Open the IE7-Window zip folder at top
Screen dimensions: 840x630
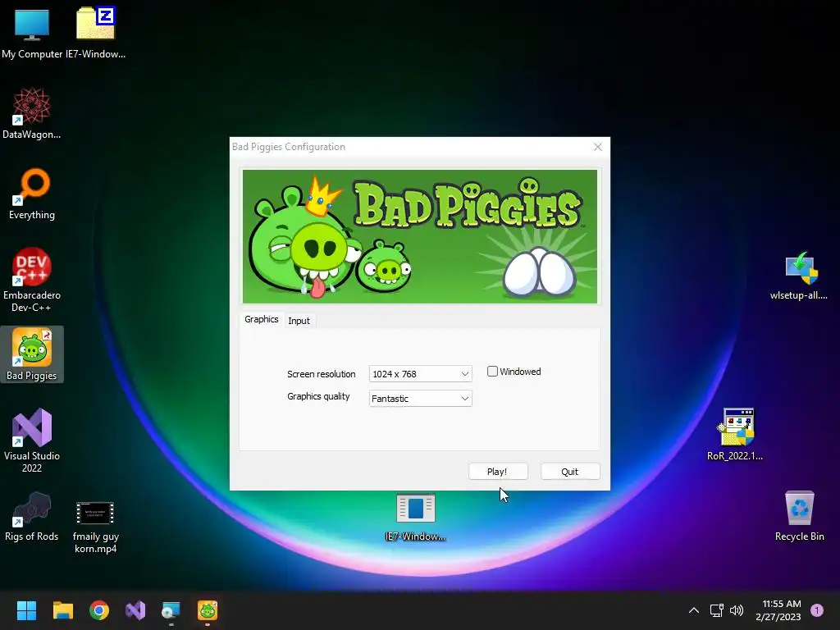point(95,33)
